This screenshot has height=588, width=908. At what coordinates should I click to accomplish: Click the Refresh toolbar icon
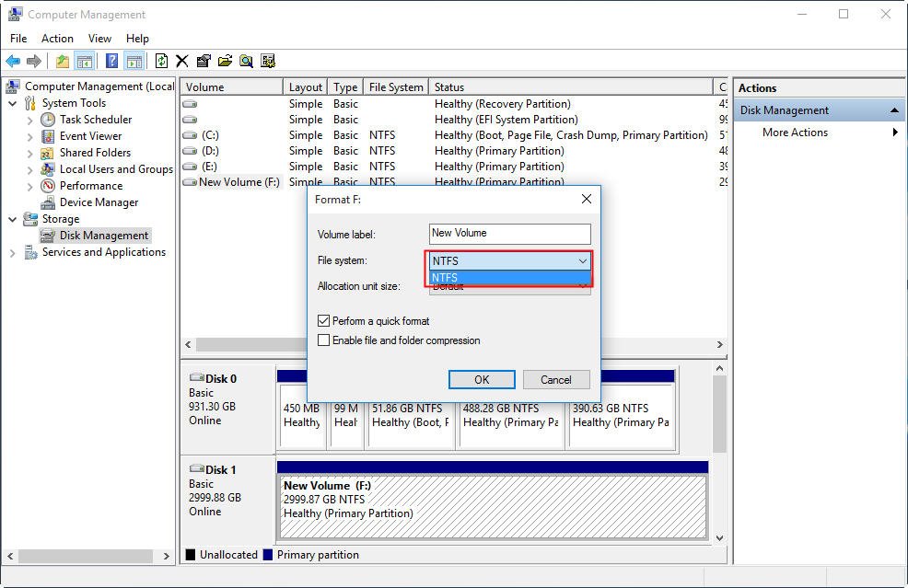pyautogui.click(x=161, y=61)
